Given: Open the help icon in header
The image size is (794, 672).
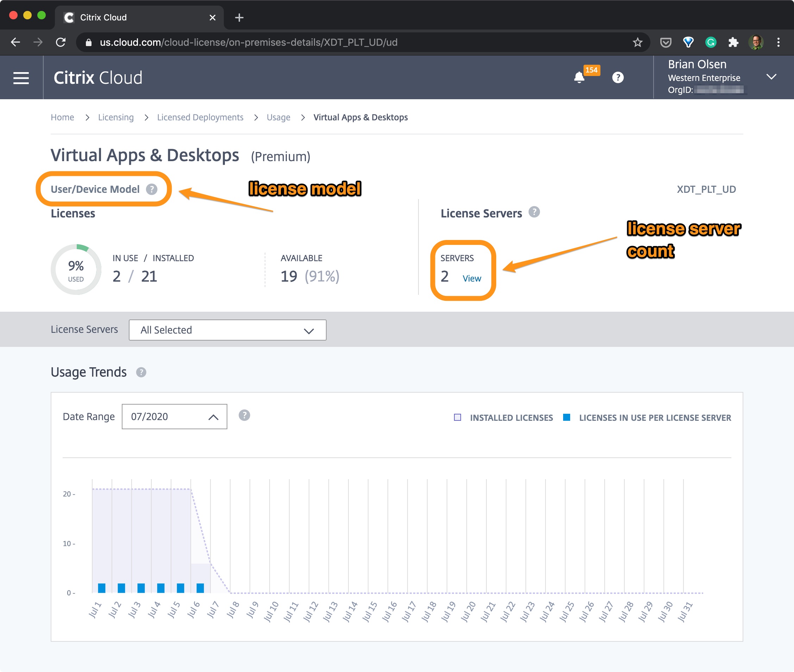Looking at the screenshot, I should click(618, 77).
